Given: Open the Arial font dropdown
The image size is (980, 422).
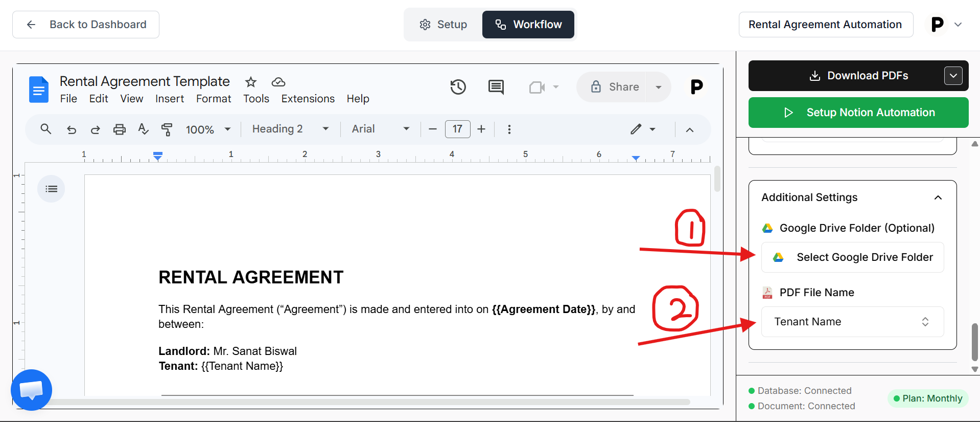Looking at the screenshot, I should pyautogui.click(x=380, y=129).
